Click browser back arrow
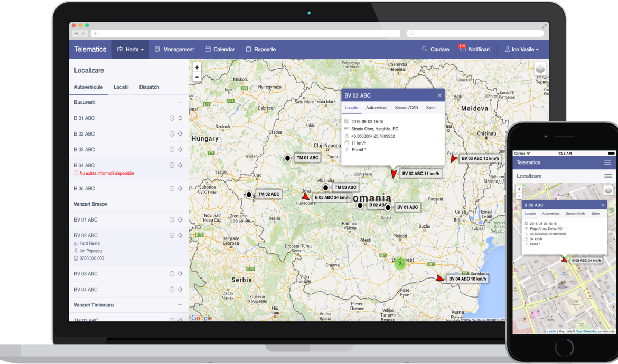The image size is (618, 364). pos(76,33)
